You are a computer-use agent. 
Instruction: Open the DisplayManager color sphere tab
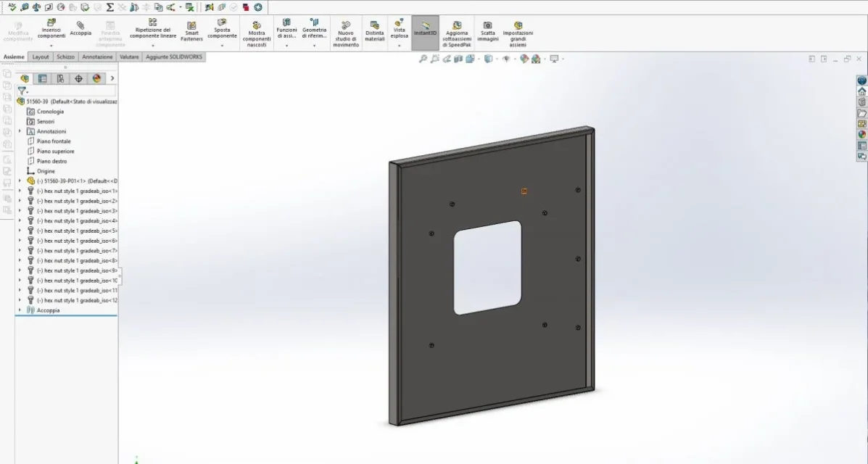pos(97,78)
